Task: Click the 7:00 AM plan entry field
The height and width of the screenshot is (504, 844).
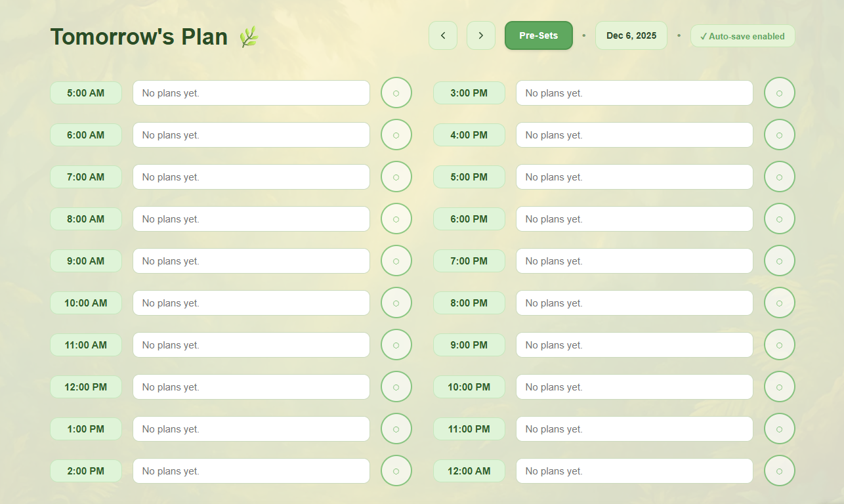Action: 251,177
